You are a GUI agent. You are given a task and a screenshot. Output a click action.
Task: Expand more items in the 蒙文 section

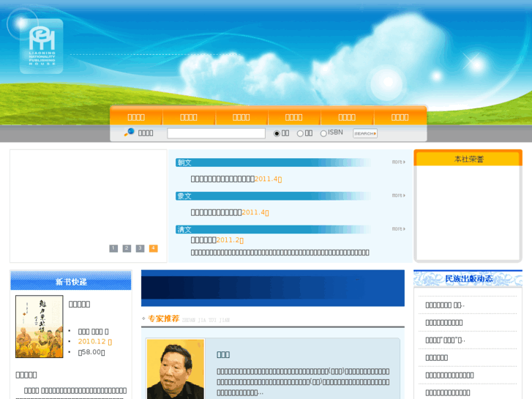tap(398, 195)
